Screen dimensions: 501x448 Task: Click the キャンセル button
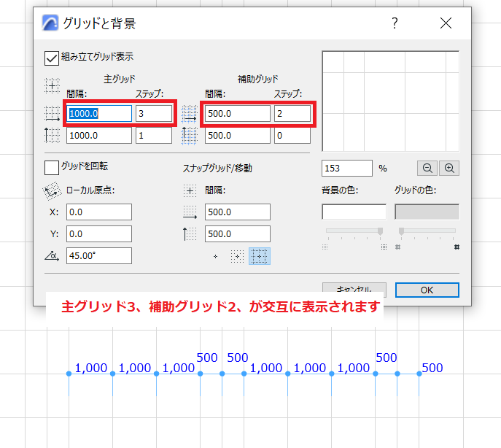point(354,287)
